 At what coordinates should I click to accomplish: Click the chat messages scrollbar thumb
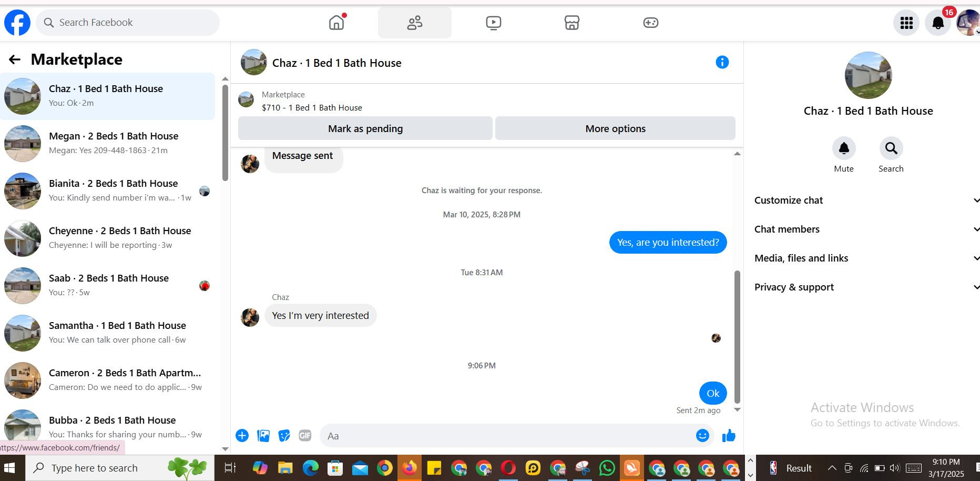pos(737,337)
